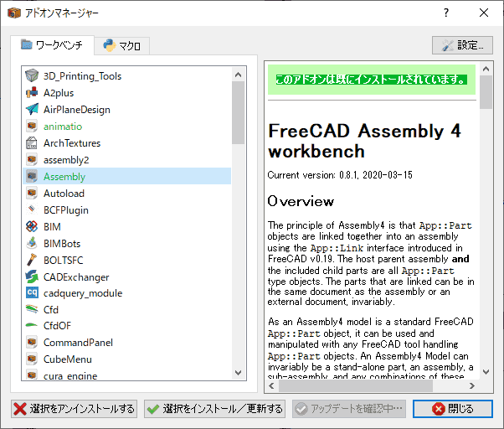Click the BOLTSFC bolt icon
504x429 pixels.
point(32,260)
